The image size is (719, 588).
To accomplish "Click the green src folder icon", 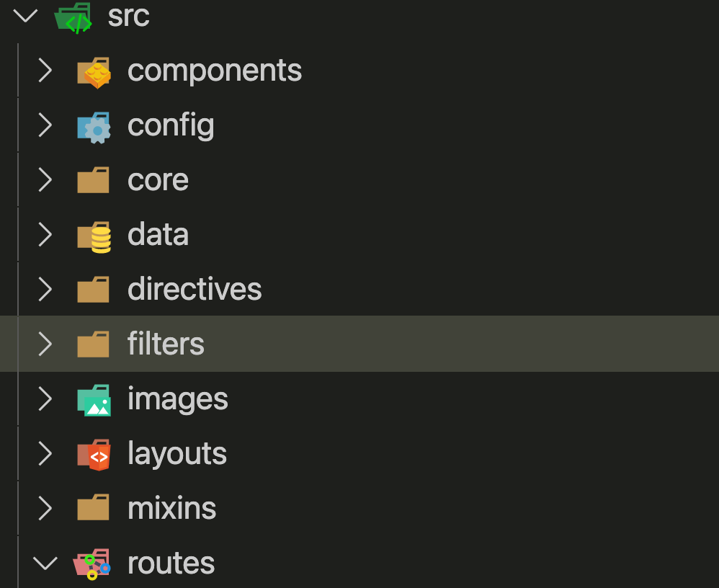I will click(73, 17).
